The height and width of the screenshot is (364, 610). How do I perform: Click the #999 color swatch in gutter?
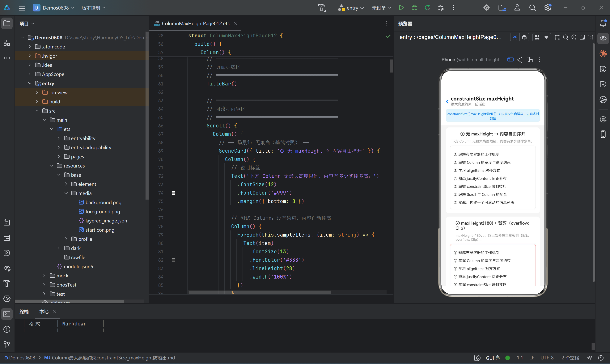pyautogui.click(x=173, y=193)
